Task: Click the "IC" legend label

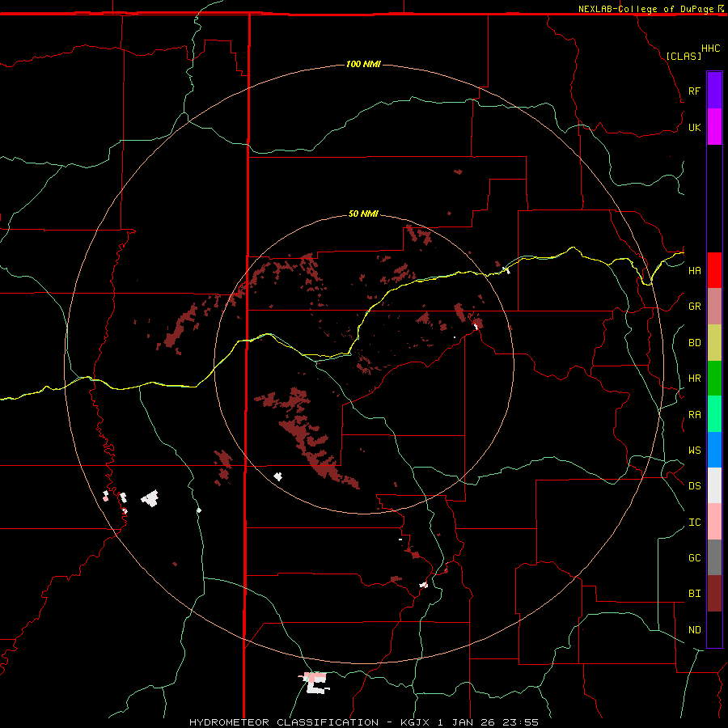Action: pyautogui.click(x=694, y=522)
